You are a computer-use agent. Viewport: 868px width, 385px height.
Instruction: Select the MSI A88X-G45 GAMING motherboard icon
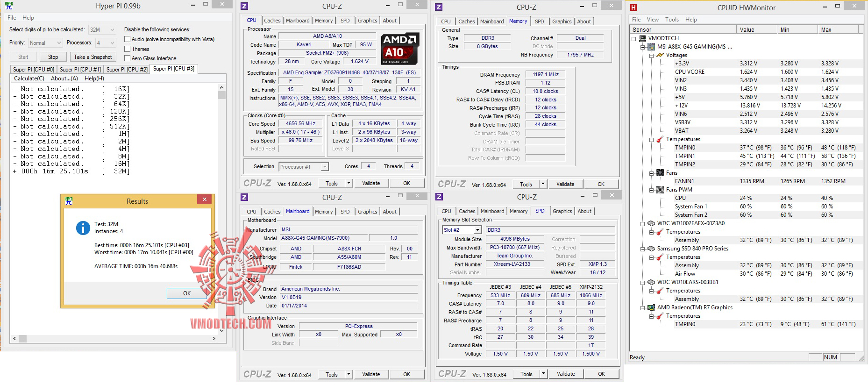(651, 47)
